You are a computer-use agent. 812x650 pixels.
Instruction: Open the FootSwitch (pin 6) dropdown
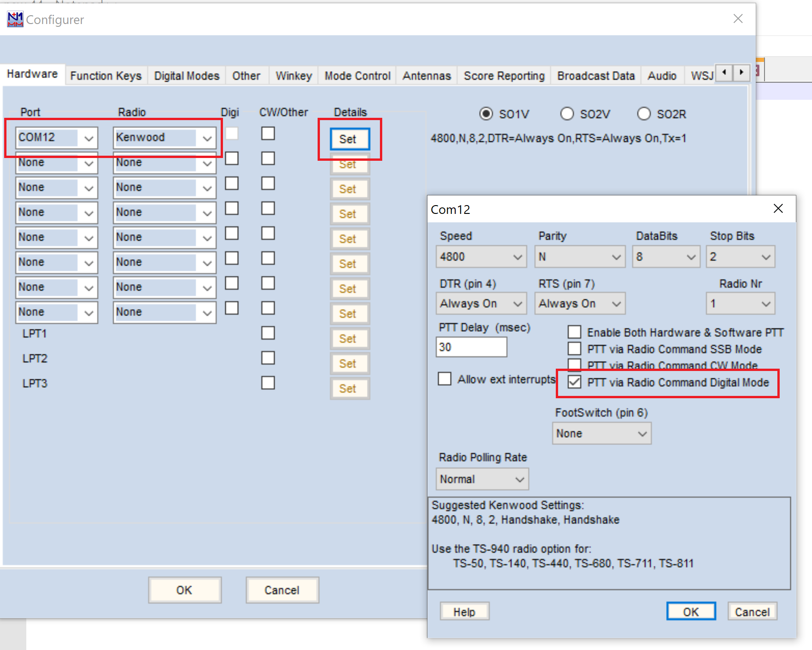click(601, 433)
